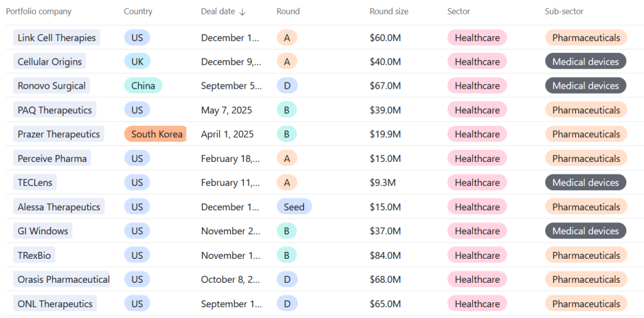644x318 pixels.
Task: Select the South Korea country tag
Action: [x=157, y=134]
